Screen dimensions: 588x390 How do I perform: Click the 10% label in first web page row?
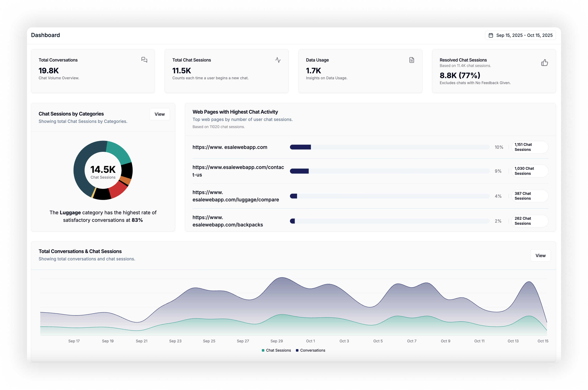tap(499, 147)
